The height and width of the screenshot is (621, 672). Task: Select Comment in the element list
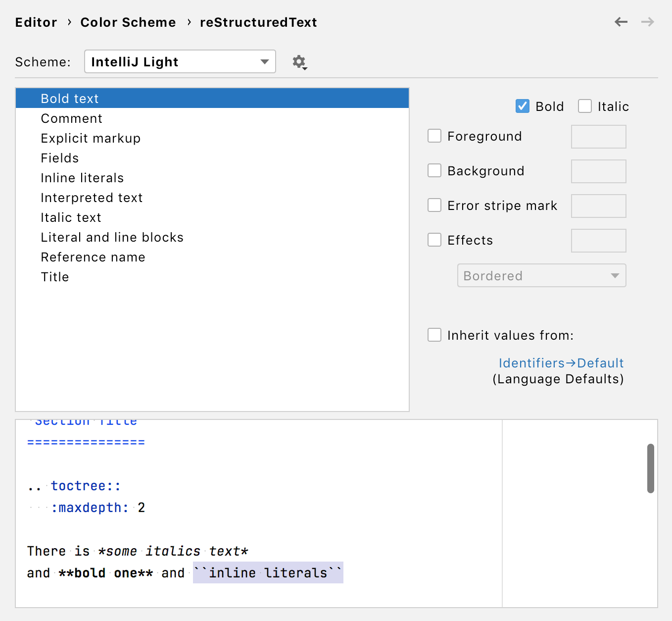(72, 118)
